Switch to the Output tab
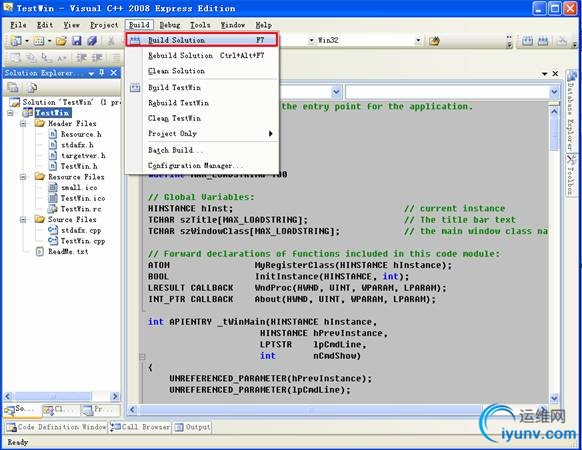This screenshot has width=582, height=450. tap(192, 427)
